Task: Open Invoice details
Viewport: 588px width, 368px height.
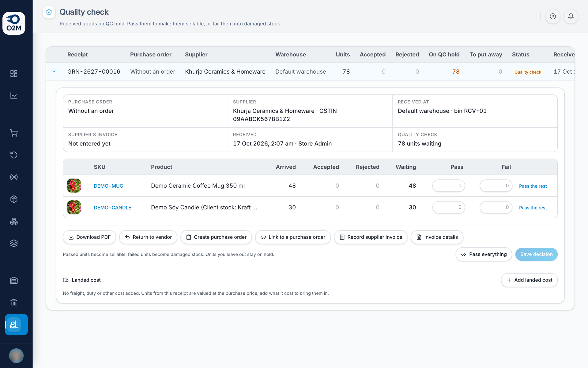Action: [x=437, y=237]
